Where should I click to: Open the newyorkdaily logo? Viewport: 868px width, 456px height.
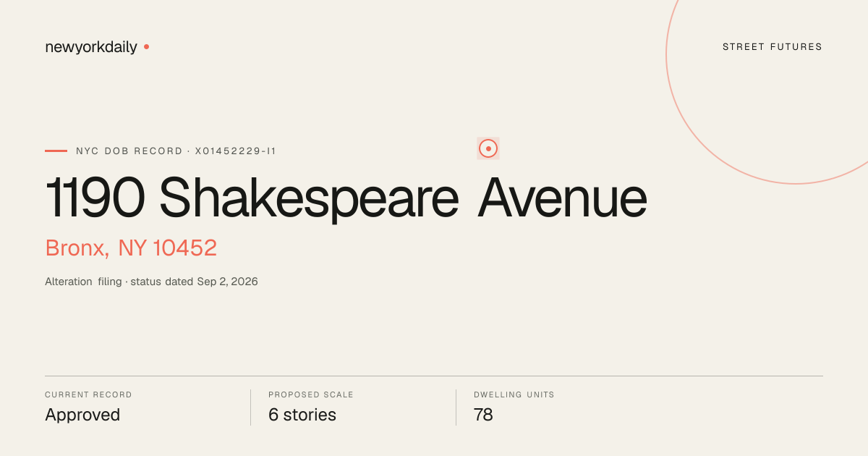tap(91, 47)
